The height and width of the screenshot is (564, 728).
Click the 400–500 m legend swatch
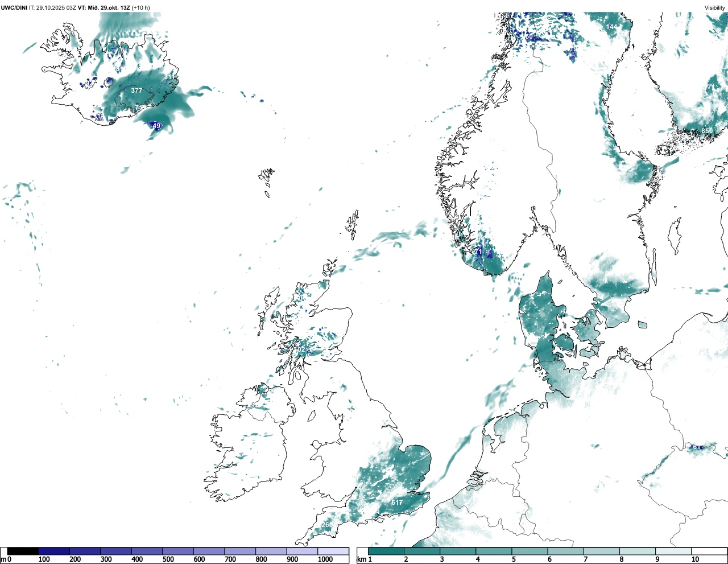147,551
